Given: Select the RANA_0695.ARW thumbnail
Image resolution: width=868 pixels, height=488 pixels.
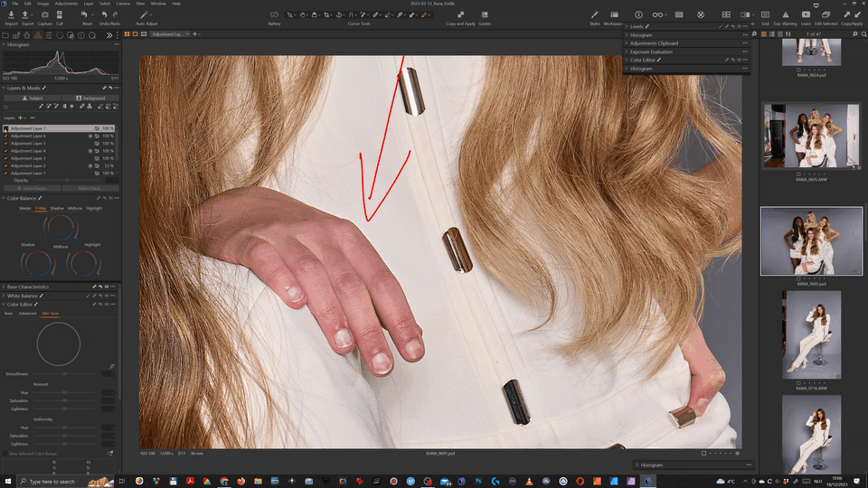Looking at the screenshot, I should click(812, 136).
